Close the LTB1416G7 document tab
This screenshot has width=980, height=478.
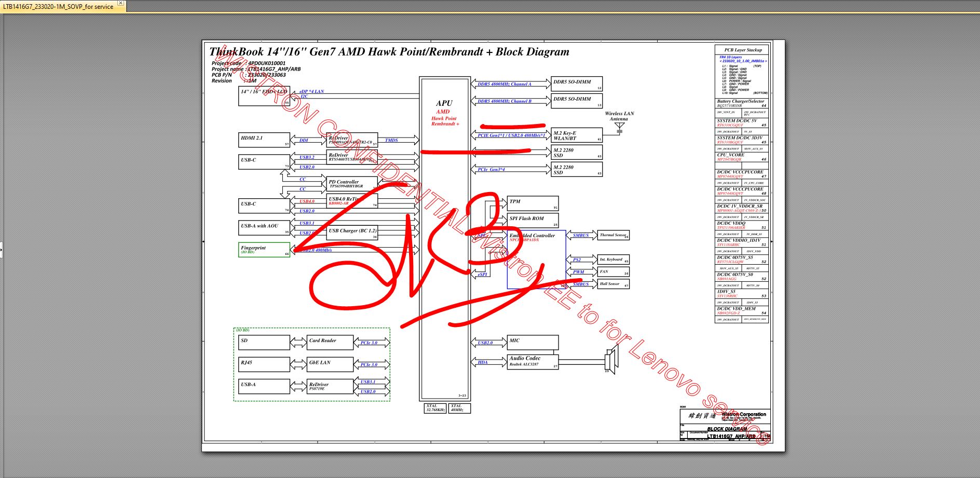tap(120, 3)
